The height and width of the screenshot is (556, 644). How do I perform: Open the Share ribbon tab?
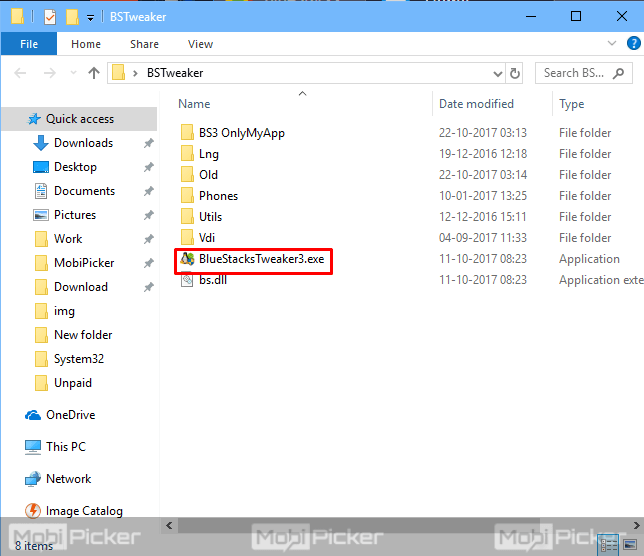point(144,44)
